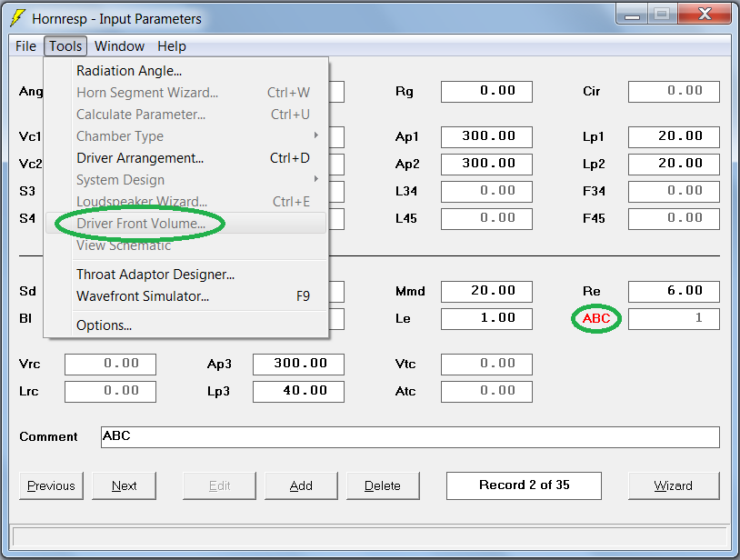740x560 pixels.
Task: Click the Hornresp lightning bolt title icon
Action: click(x=17, y=18)
